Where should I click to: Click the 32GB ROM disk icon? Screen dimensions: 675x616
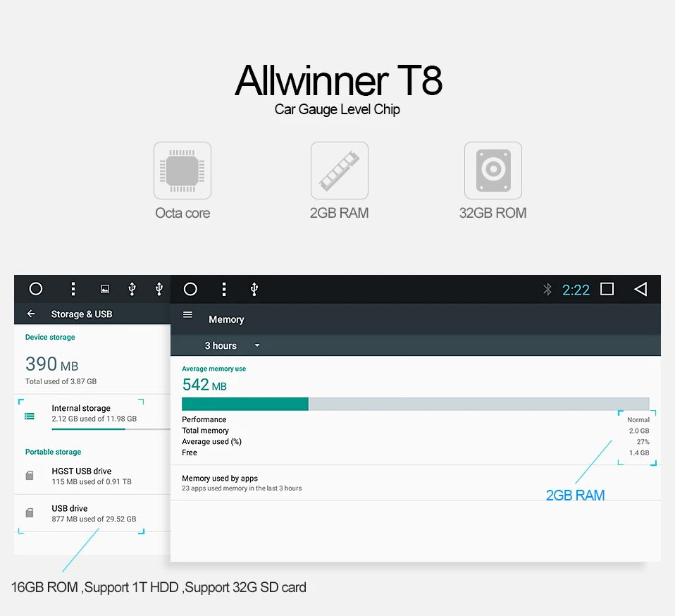coord(493,171)
